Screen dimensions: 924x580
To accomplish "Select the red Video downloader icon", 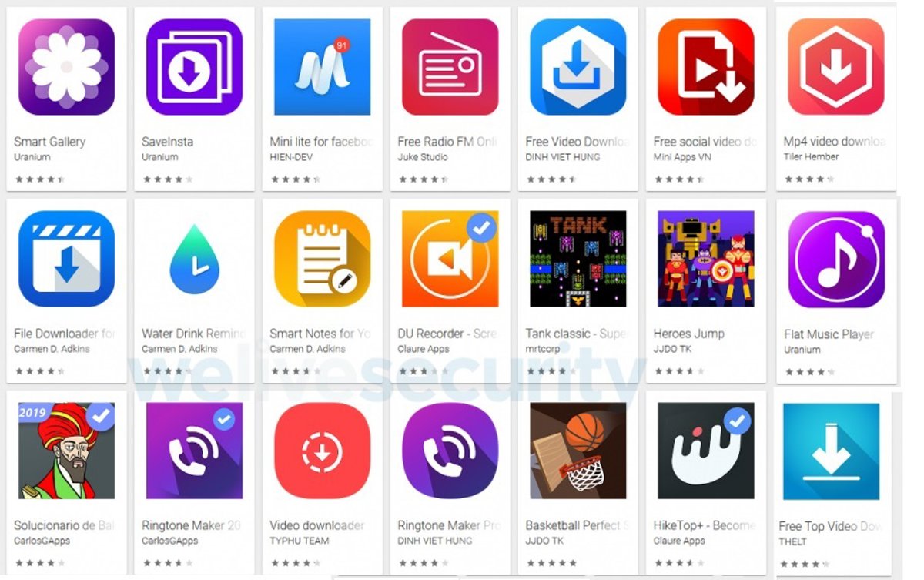I will click(322, 451).
